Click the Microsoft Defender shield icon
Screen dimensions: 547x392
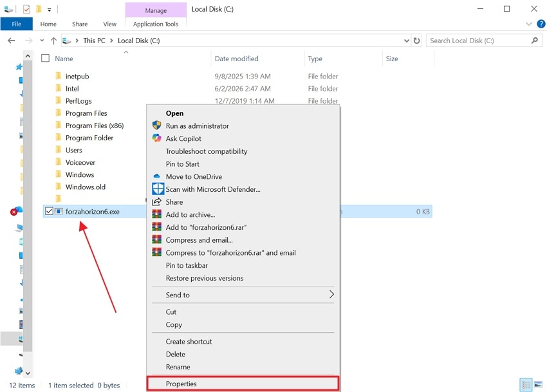coord(158,189)
